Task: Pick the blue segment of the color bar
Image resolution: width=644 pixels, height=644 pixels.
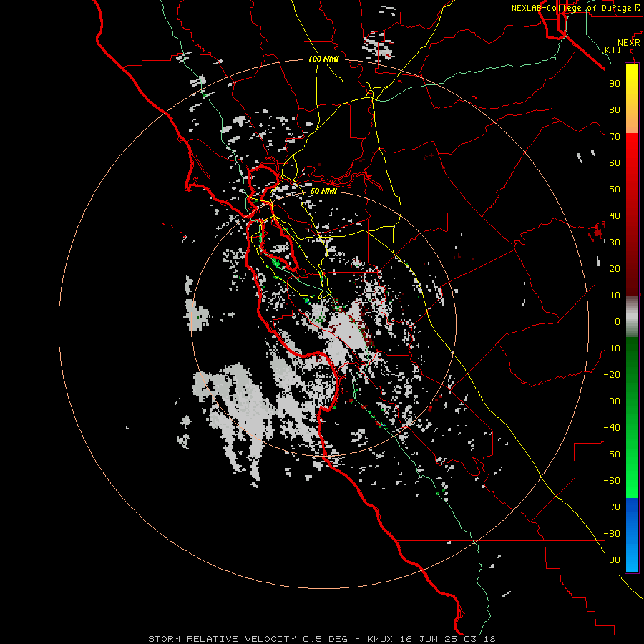Action: [x=632, y=535]
